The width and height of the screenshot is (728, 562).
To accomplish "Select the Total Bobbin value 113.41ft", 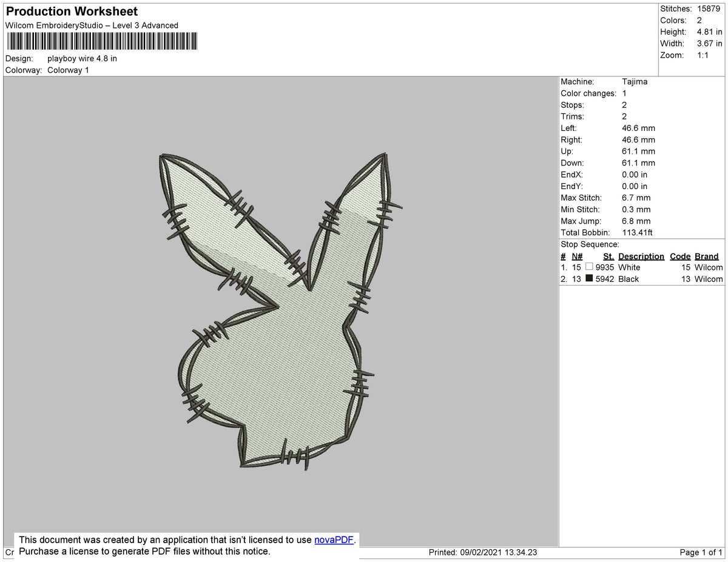I will [638, 233].
